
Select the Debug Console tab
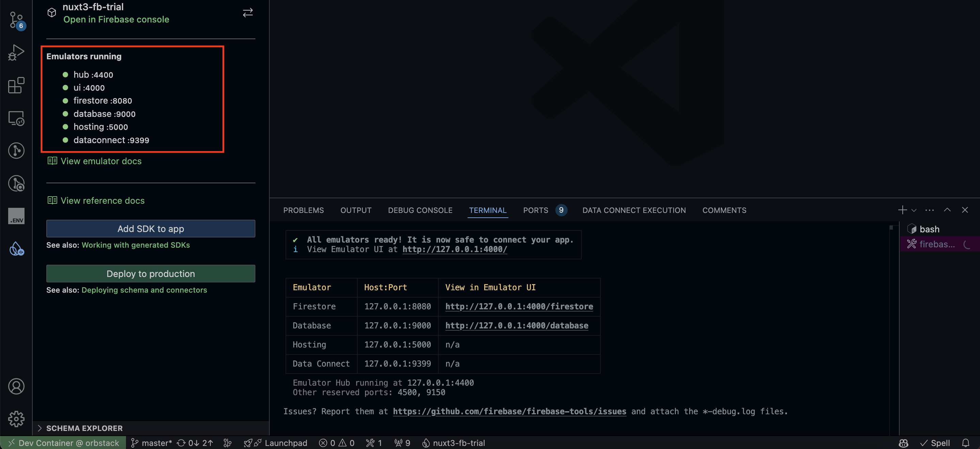coord(420,210)
